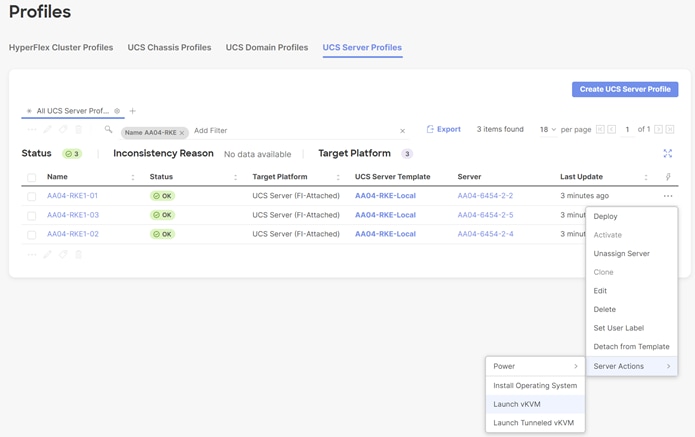Choose Delete from the context menu
Viewport: 695px width, 437px height.
tap(632, 309)
